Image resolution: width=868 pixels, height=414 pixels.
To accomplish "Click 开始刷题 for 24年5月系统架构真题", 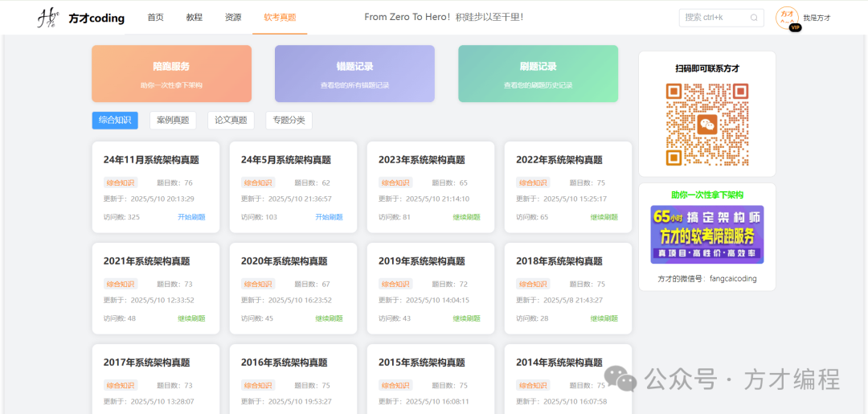I will coord(330,217).
